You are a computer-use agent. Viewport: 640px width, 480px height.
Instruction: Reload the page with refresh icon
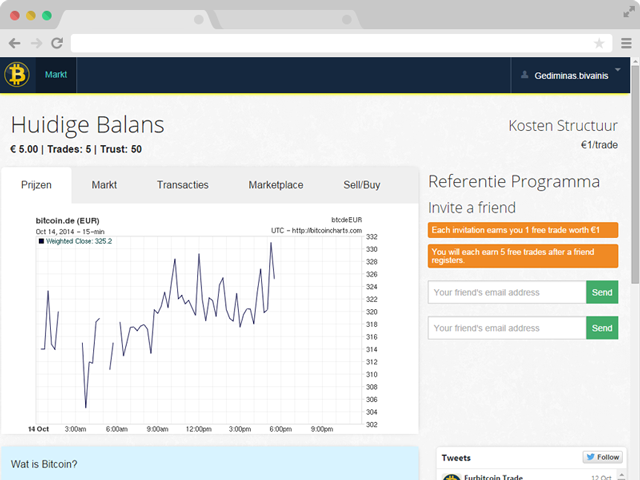tap(57, 43)
